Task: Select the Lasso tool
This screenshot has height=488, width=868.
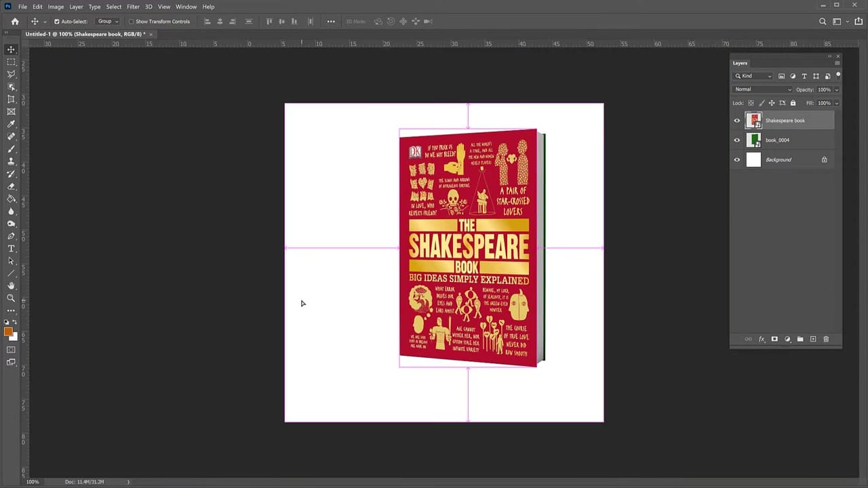Action: tap(11, 74)
